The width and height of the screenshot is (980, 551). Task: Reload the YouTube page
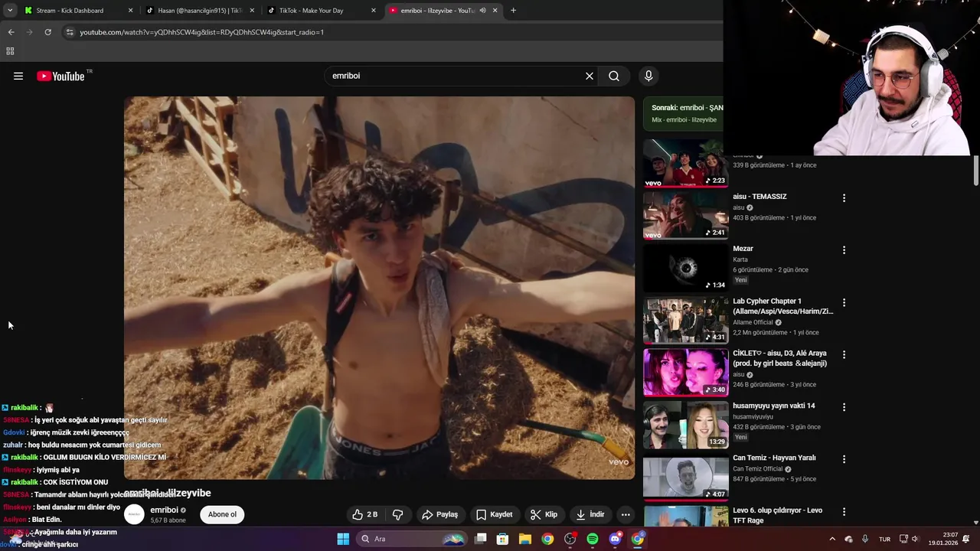click(x=47, y=32)
